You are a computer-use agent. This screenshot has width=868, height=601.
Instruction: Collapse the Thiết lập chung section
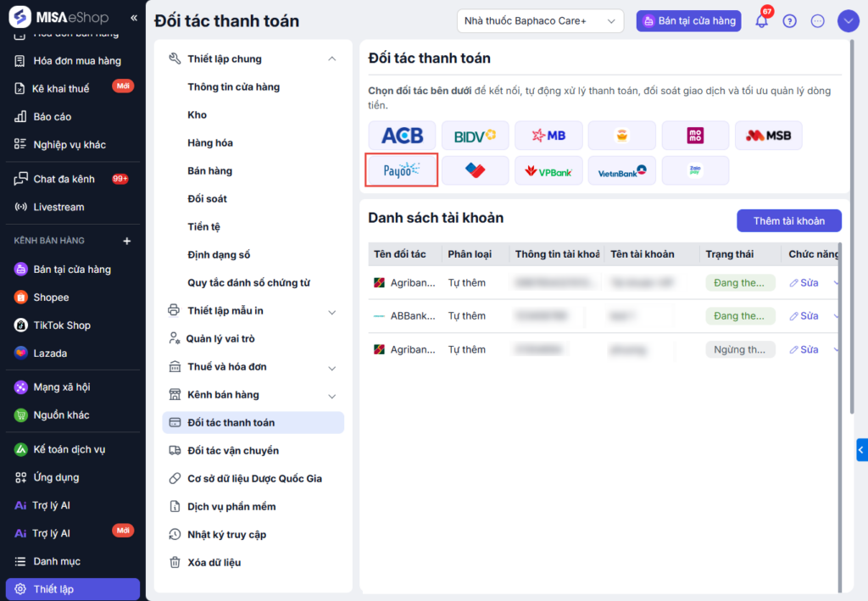(331, 58)
